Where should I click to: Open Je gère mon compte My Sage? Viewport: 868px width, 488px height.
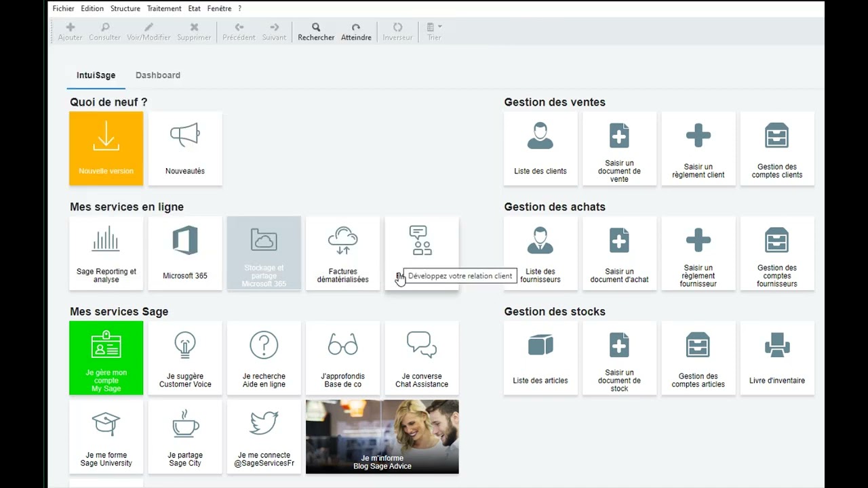pos(106,358)
